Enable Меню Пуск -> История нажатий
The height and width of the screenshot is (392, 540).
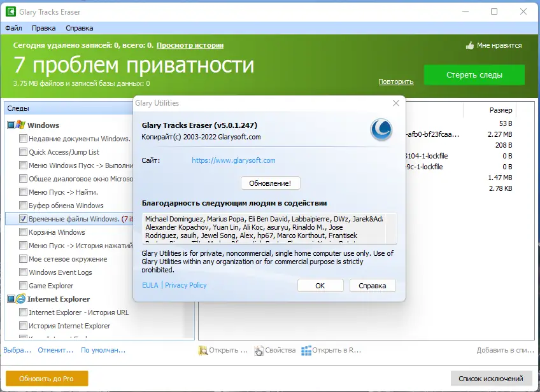tap(23, 246)
